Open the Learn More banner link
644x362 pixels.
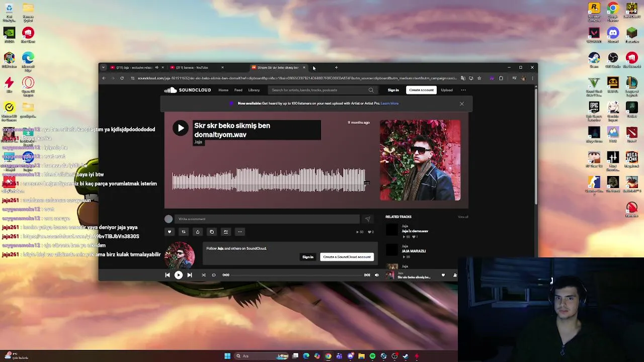(389, 104)
